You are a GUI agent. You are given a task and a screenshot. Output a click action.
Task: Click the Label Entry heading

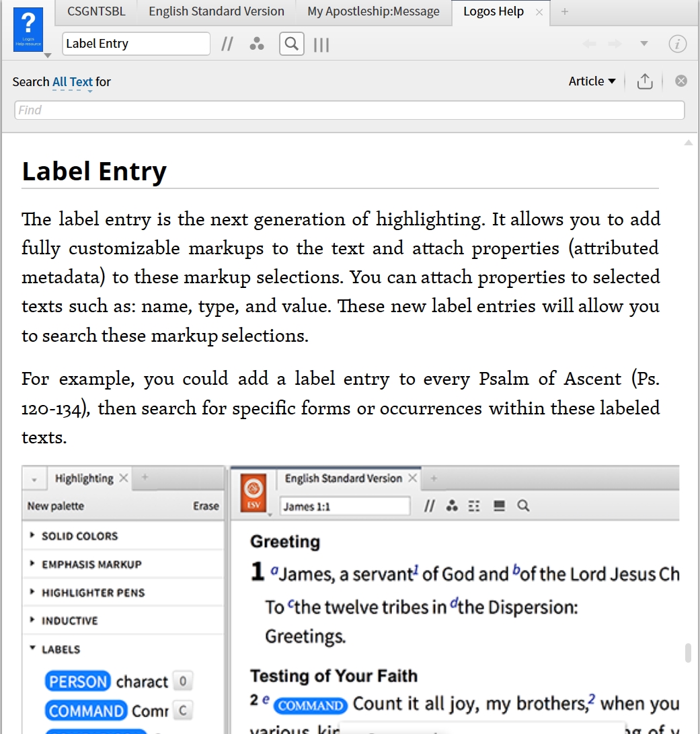click(94, 171)
